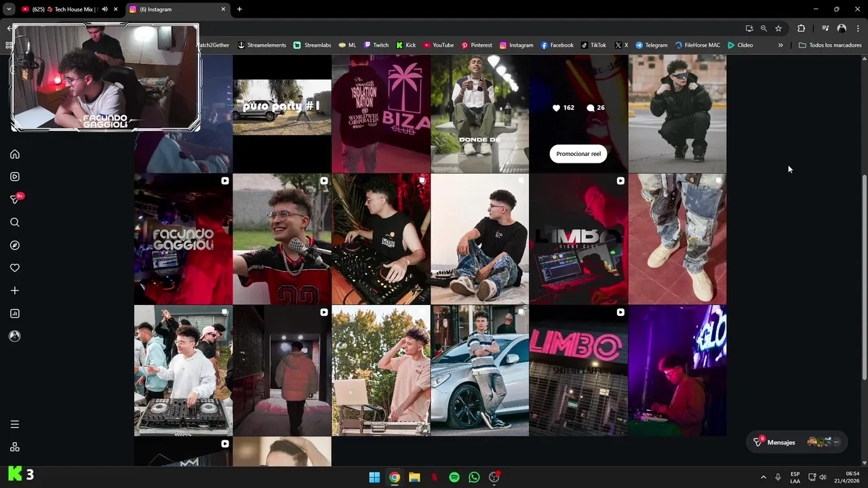The height and width of the screenshot is (488, 868).
Task: Open the Clideo bookmark
Action: click(x=741, y=45)
